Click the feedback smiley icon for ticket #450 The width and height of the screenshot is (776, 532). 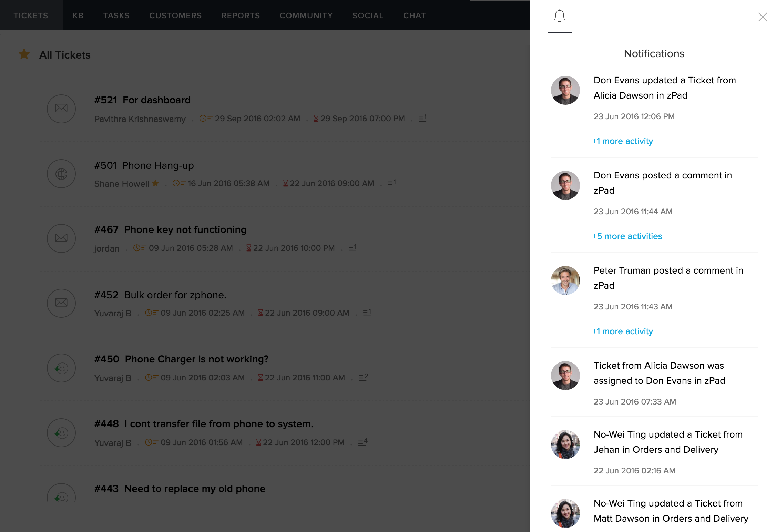[61, 368]
